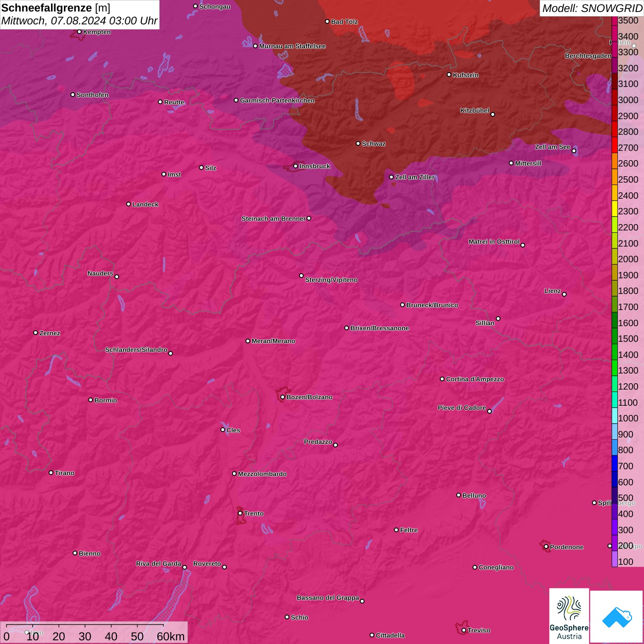
Task: Click the "Bozen/Bolzano" city label
Action: (310, 397)
